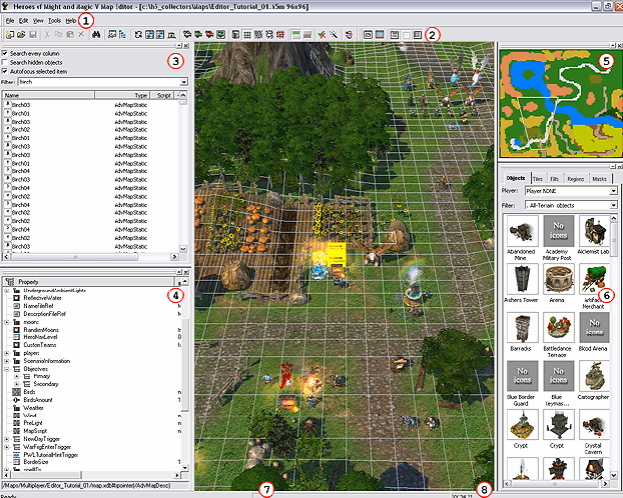
Task: Select the Cartographer object thumbnail
Action: point(594,376)
